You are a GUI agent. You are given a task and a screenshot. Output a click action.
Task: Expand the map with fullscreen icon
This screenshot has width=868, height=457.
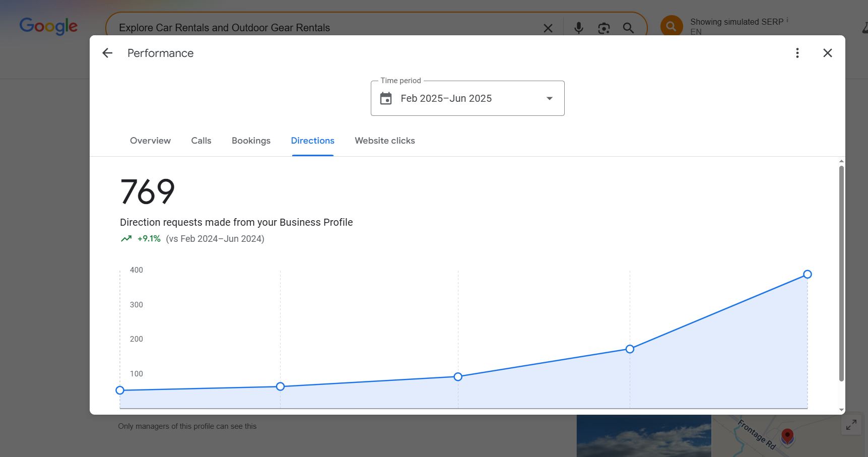point(851,425)
